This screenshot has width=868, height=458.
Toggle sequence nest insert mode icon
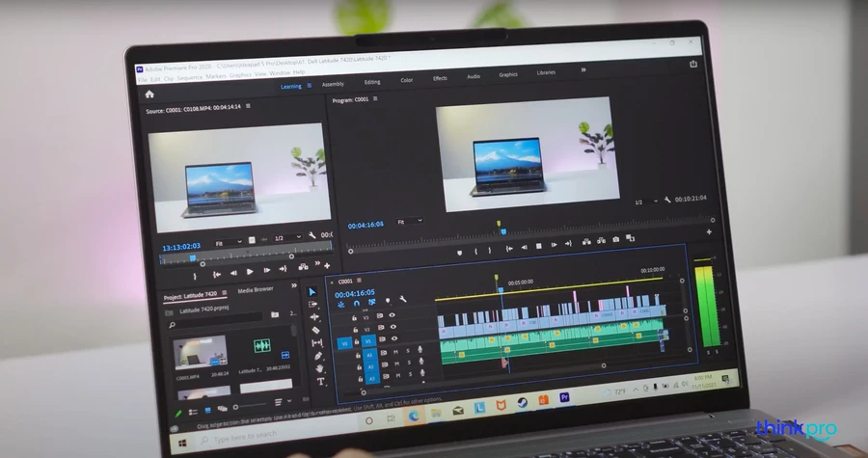[341, 305]
